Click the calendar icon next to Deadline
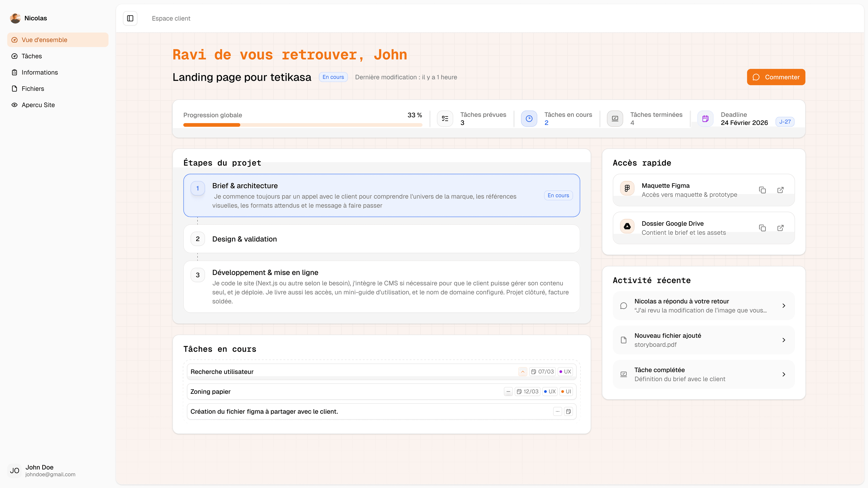The image size is (868, 488). [705, 118]
